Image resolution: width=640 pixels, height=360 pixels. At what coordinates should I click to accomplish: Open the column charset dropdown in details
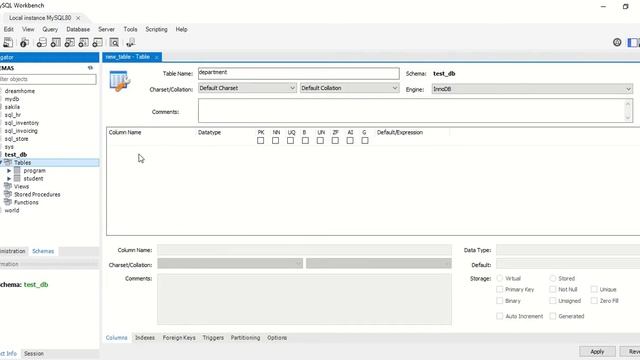[x=230, y=264]
